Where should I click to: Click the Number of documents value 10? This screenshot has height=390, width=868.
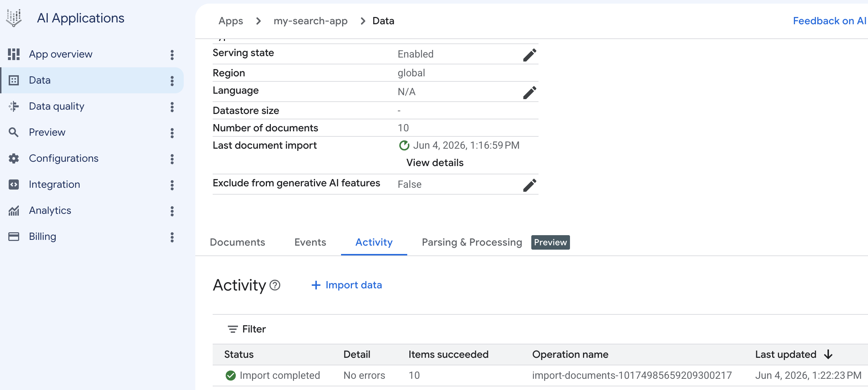(403, 128)
